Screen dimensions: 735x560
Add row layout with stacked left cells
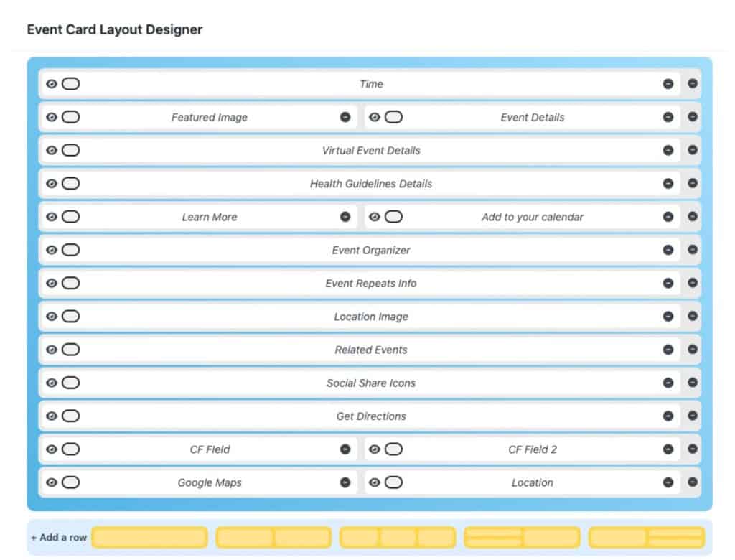click(522, 538)
